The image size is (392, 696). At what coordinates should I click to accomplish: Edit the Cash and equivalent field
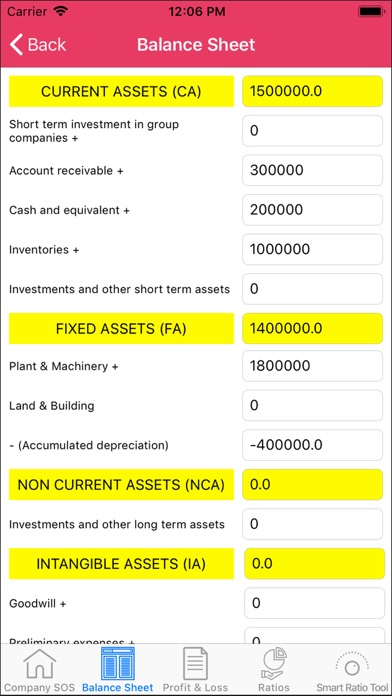click(x=313, y=210)
